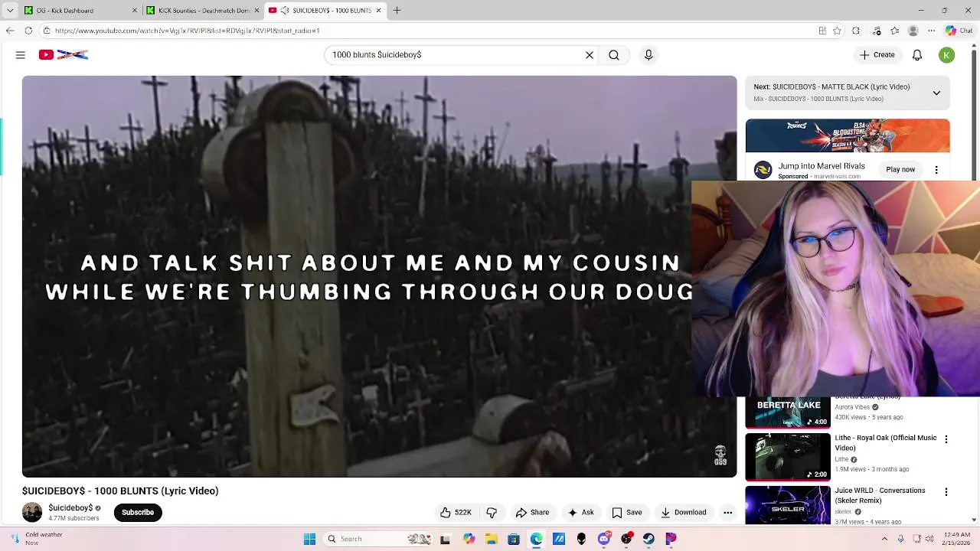
Task: Open the Windows Start menu
Action: pyautogui.click(x=309, y=539)
